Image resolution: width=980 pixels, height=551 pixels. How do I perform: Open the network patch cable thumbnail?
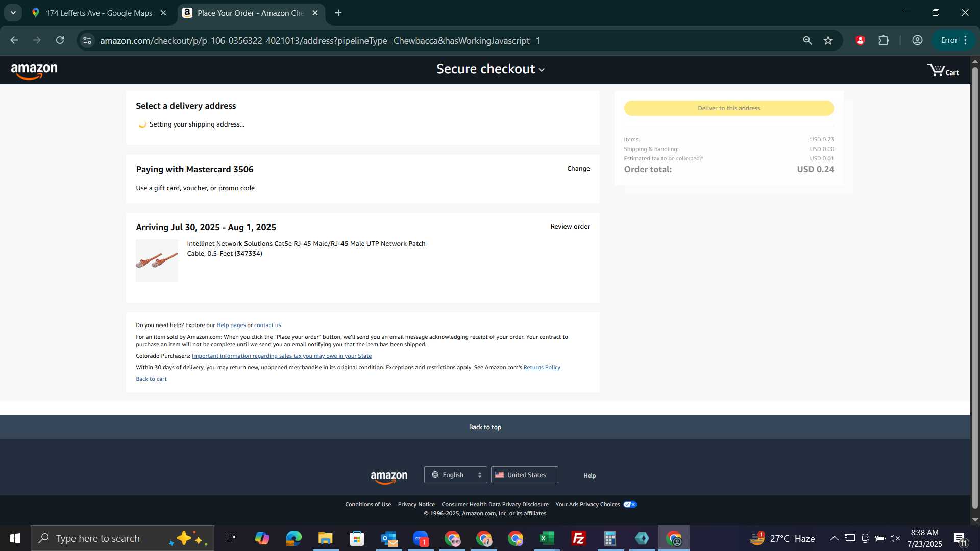coord(157,260)
